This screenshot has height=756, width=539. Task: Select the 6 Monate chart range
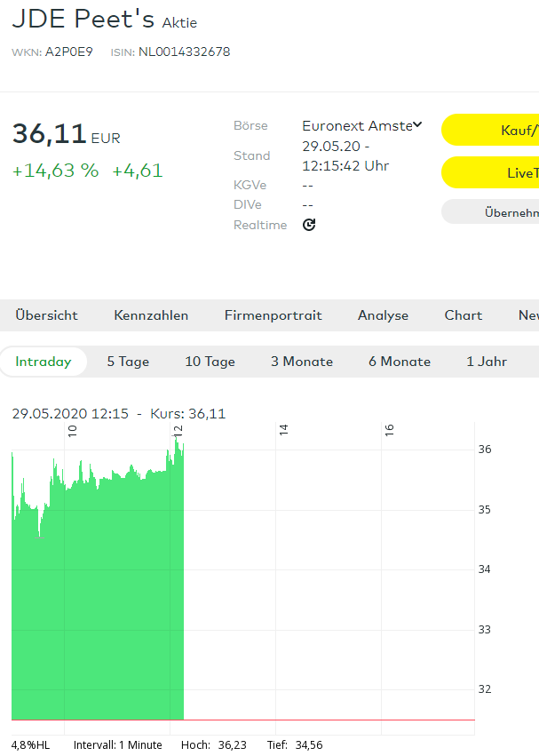pyautogui.click(x=400, y=362)
